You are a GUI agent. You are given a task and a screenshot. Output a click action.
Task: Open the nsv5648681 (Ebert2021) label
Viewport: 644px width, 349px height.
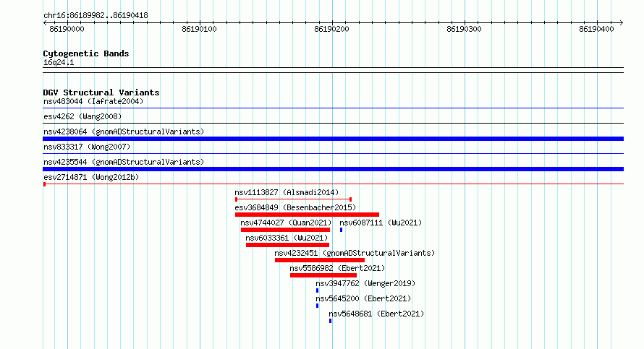pos(376,314)
